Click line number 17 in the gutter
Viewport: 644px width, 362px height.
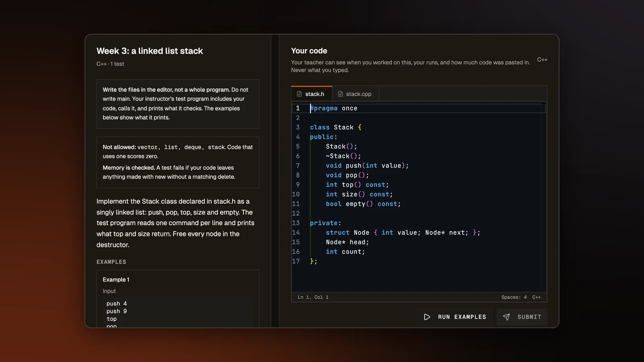296,261
